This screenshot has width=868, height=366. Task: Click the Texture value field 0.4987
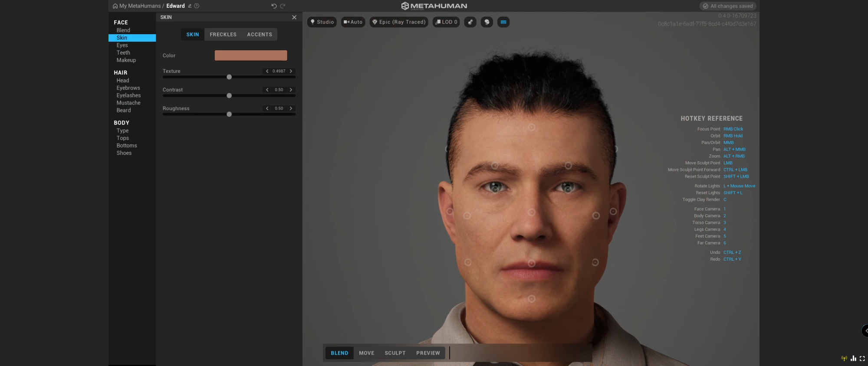pyautogui.click(x=279, y=71)
